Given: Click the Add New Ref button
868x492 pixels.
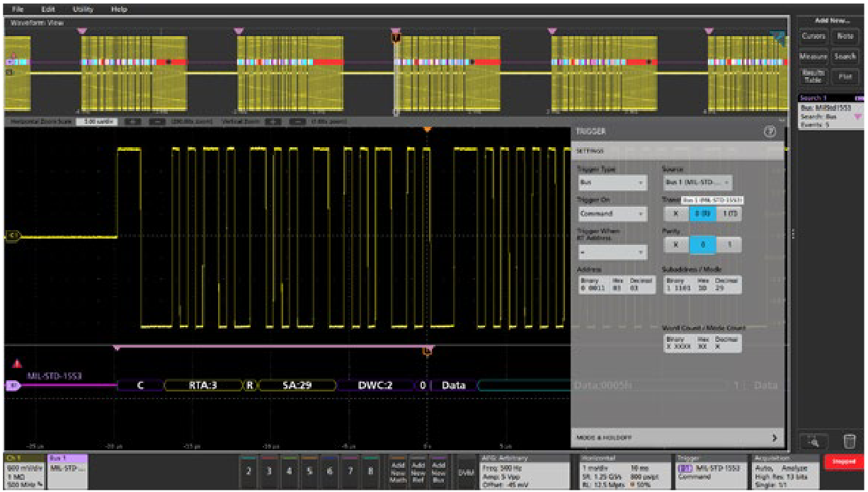Looking at the screenshot, I should pos(418,471).
